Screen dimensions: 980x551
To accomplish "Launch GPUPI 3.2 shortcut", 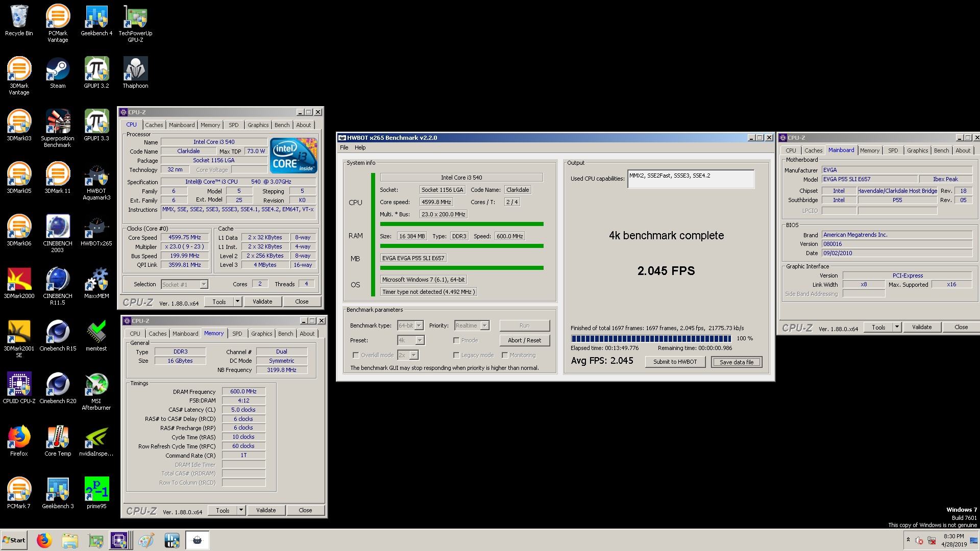I will click(x=96, y=73).
